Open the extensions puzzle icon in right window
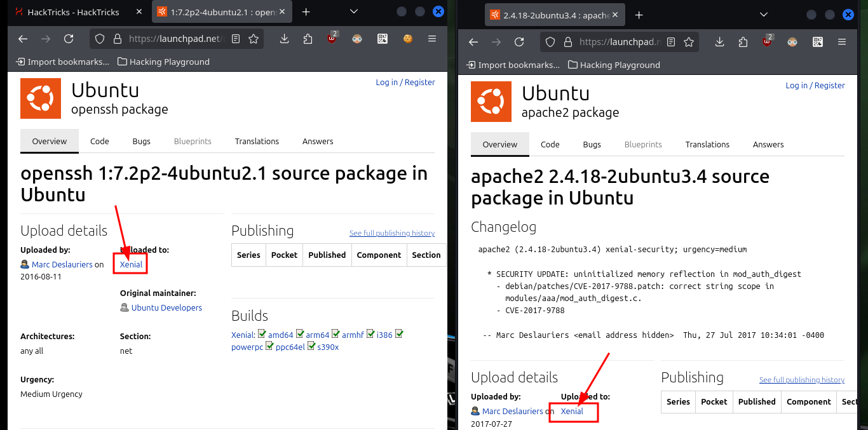Image resolution: width=868 pixels, height=430 pixels. (x=743, y=42)
